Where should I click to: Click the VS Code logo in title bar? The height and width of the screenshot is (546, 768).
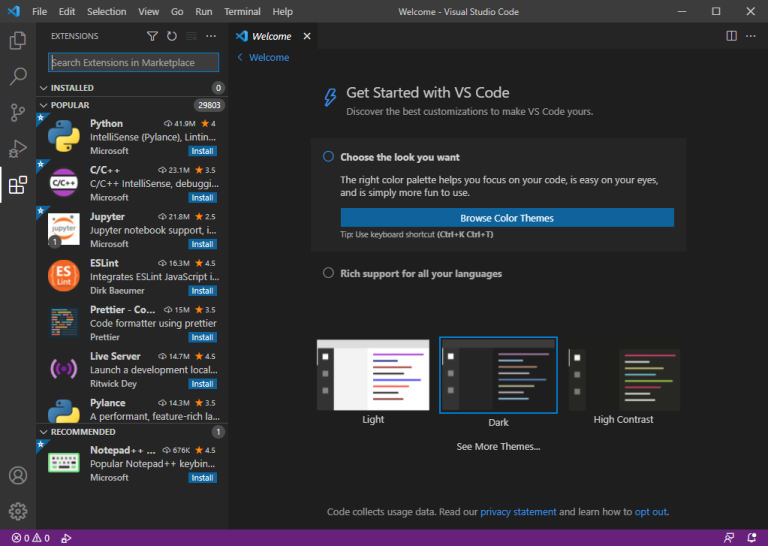tap(14, 11)
